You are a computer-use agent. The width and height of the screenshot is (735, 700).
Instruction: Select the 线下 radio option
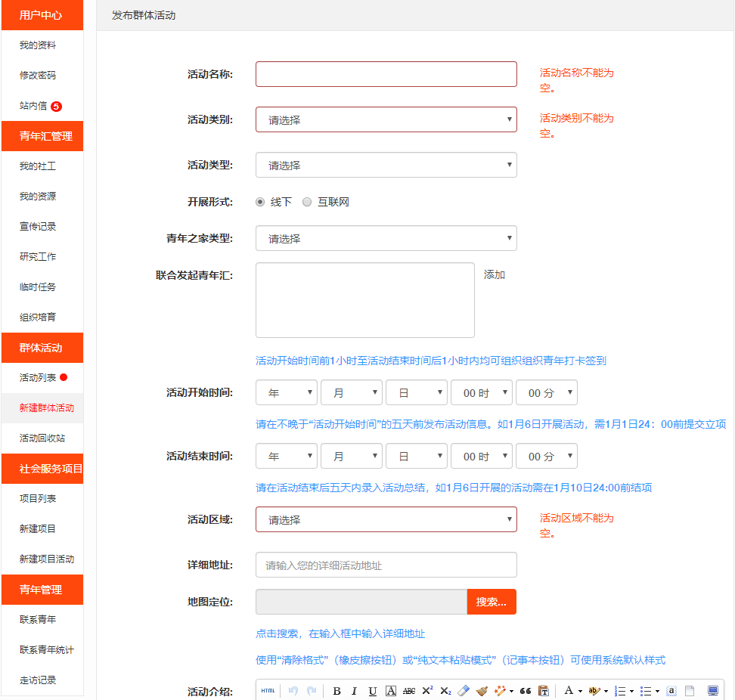pyautogui.click(x=260, y=202)
